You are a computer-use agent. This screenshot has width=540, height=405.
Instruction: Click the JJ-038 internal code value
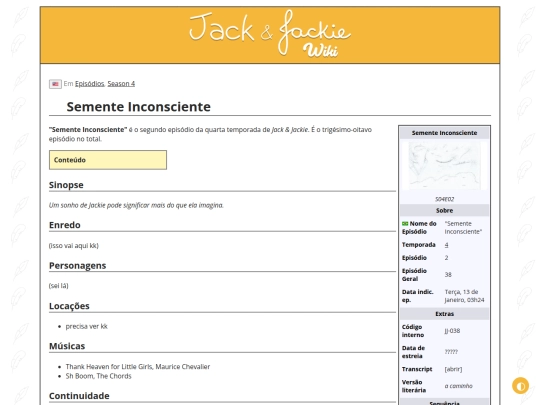click(452, 331)
